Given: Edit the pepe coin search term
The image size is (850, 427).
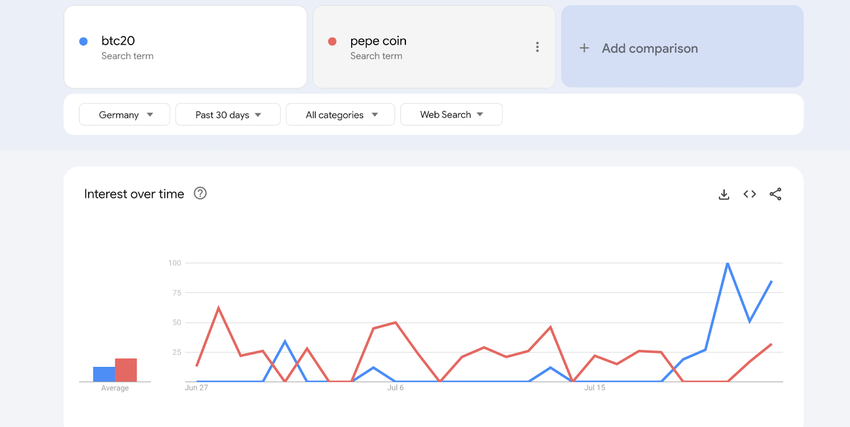Looking at the screenshot, I should [x=378, y=41].
